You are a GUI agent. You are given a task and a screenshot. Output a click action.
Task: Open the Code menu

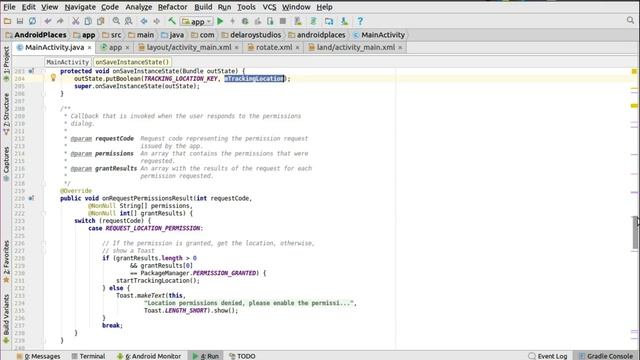coord(110,7)
